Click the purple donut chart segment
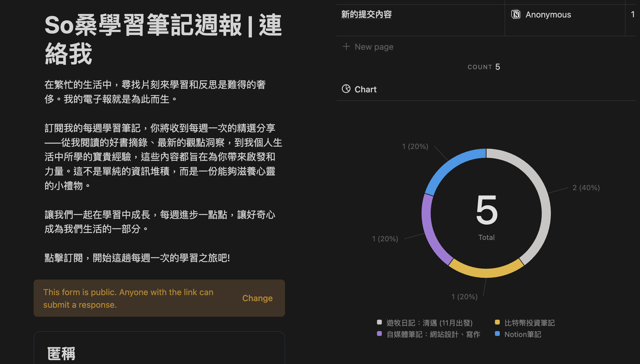Screen dimensions: 640x364 click(430, 232)
